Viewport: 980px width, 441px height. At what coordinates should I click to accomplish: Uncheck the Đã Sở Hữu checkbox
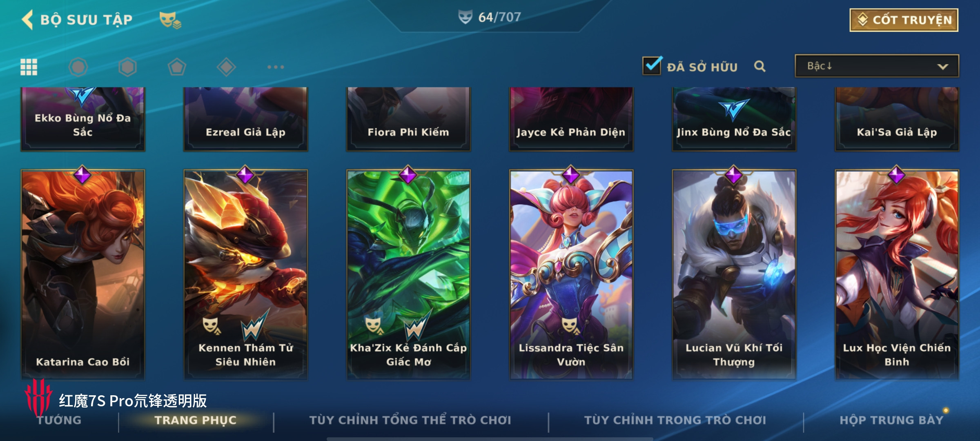pyautogui.click(x=652, y=65)
